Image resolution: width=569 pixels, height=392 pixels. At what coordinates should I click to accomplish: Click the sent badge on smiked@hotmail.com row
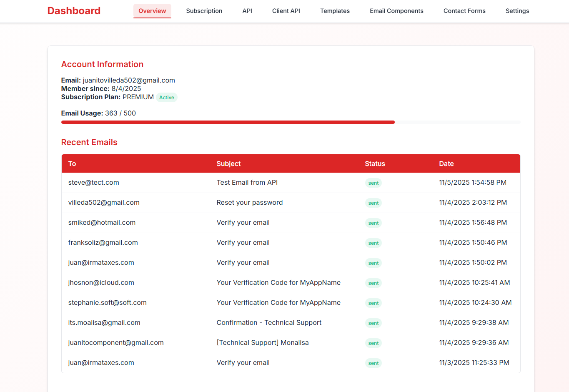click(x=373, y=223)
